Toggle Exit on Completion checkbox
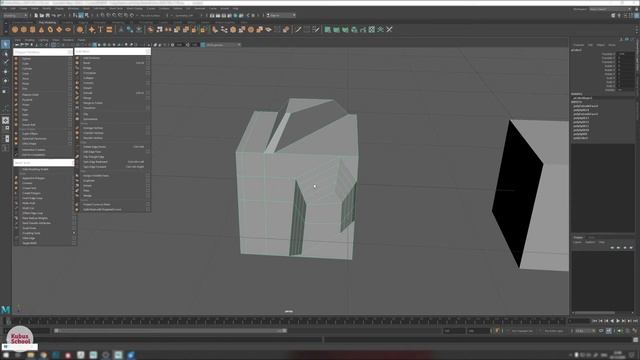 [16, 155]
